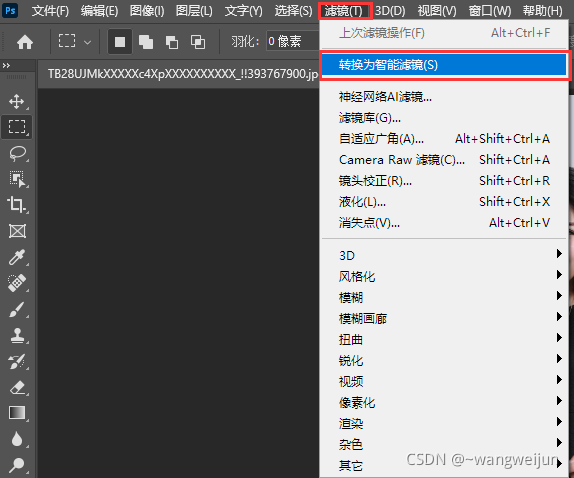Choose 液化(L)... menu item
574x478 pixels.
coord(444,201)
